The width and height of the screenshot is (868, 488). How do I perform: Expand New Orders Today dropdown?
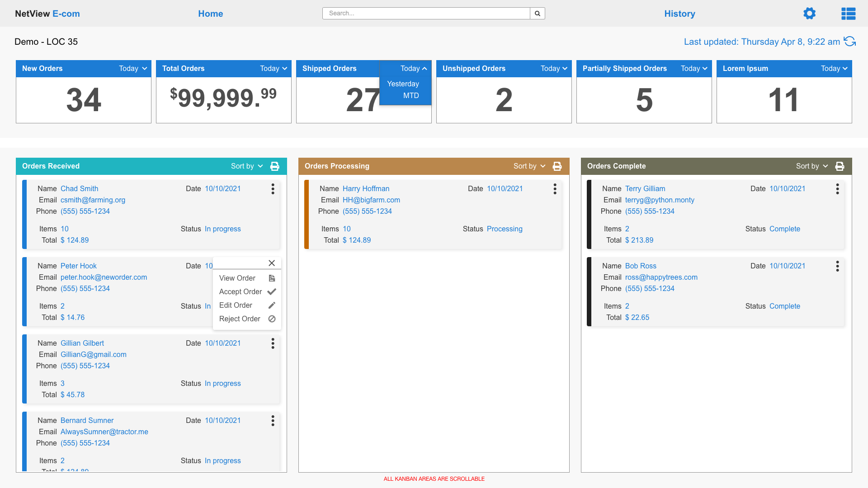coord(133,69)
